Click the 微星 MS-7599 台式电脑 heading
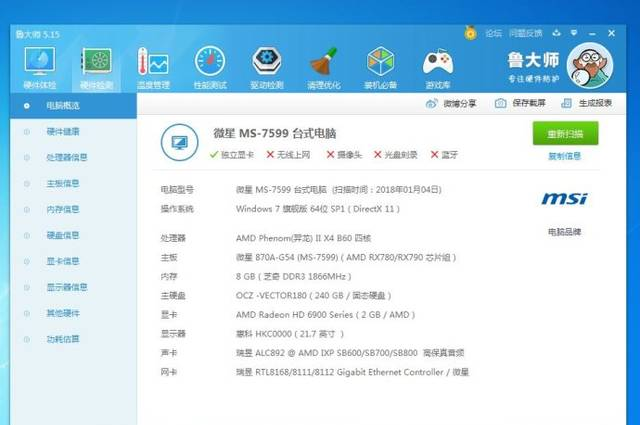Image resolution: width=640 pixels, height=425 pixels. tap(275, 134)
